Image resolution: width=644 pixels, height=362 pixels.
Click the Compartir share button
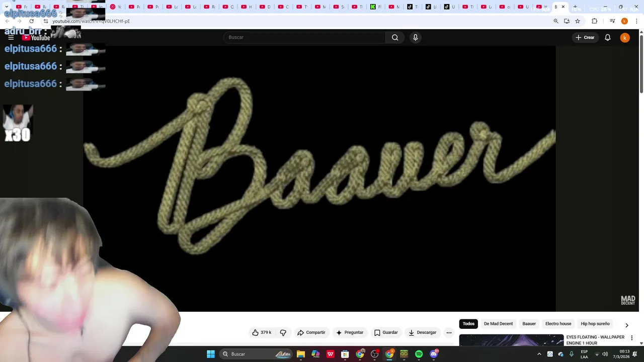[x=311, y=332]
